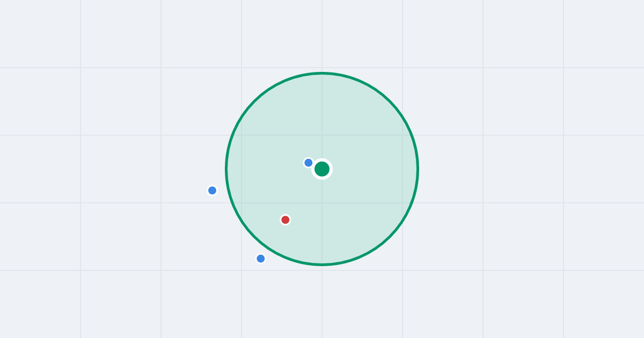The height and width of the screenshot is (338, 644).
Task: Click the empty map background in the top-left corner
Action: [40, 33]
